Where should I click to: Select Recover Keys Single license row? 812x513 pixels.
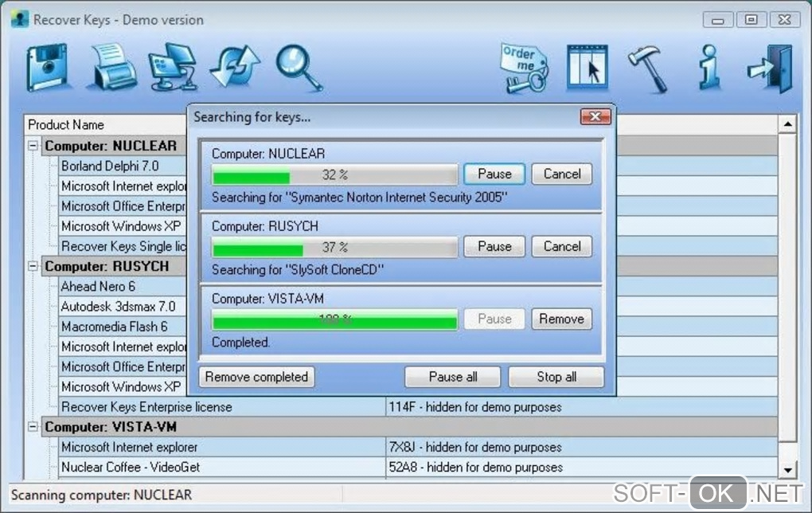pos(123,247)
